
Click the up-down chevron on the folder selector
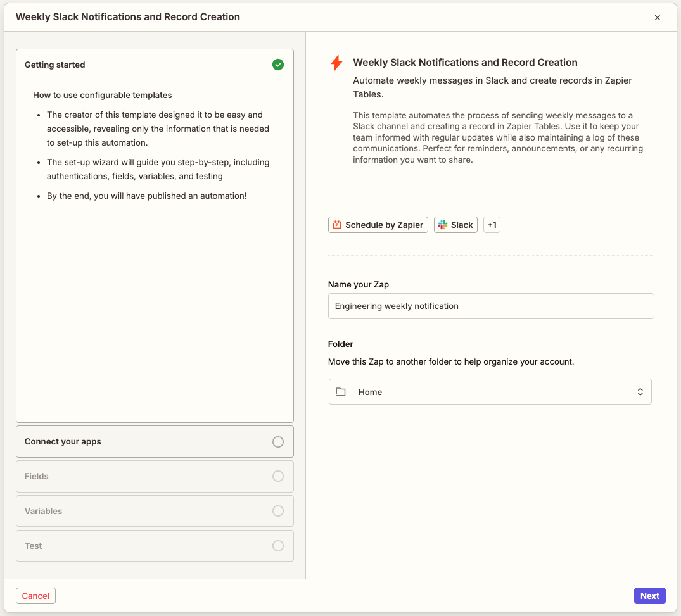point(640,391)
